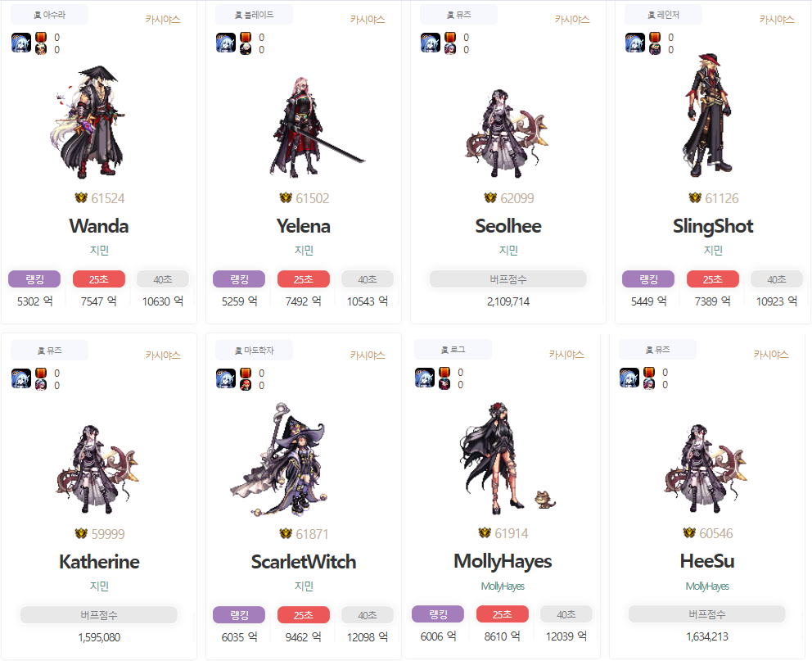Click the 버프점수 bar on Seolhee's card

(508, 279)
